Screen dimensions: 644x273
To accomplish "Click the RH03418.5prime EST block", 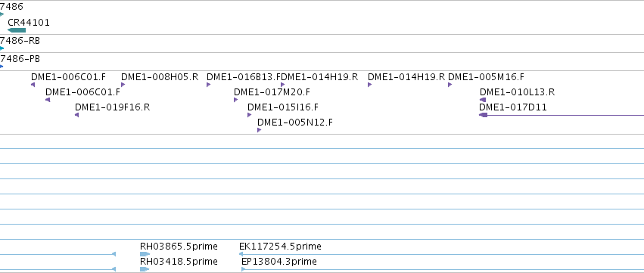I will 144,269.
